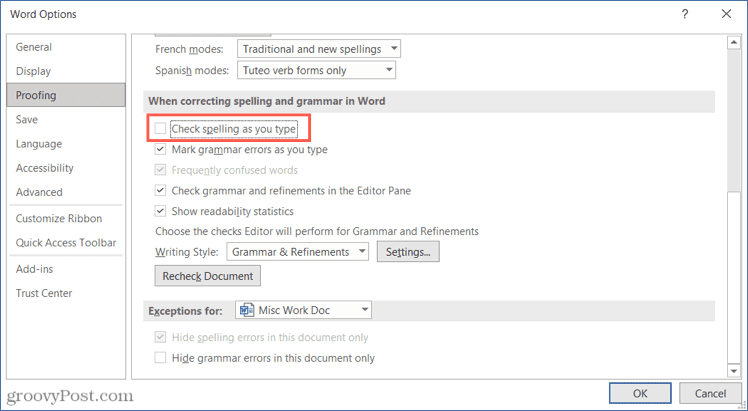Enable Check spelling as you type
Image resolution: width=748 pixels, height=411 pixels.
160,129
